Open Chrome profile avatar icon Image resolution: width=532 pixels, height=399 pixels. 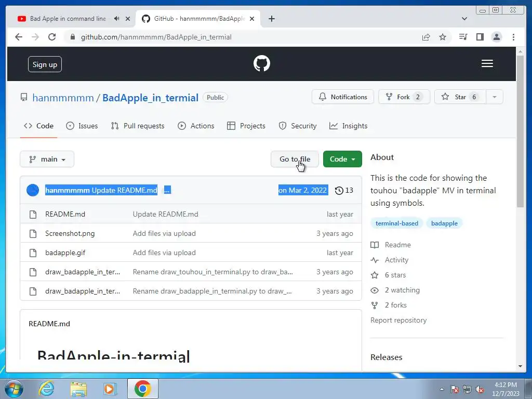pos(496,37)
